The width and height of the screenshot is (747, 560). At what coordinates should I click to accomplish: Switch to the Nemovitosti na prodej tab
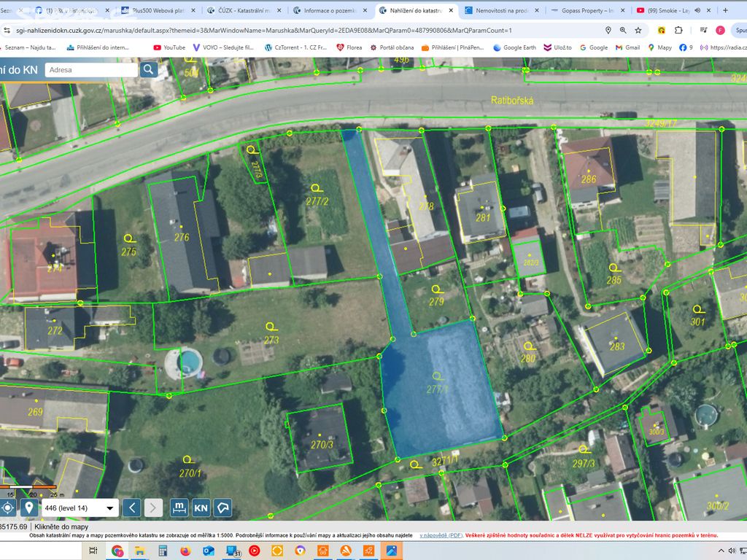(502, 10)
